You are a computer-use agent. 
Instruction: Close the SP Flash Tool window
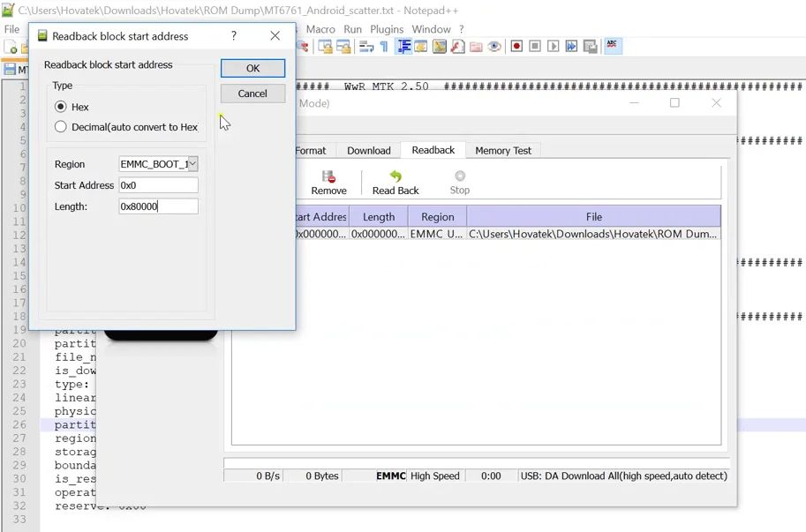pyautogui.click(x=716, y=102)
